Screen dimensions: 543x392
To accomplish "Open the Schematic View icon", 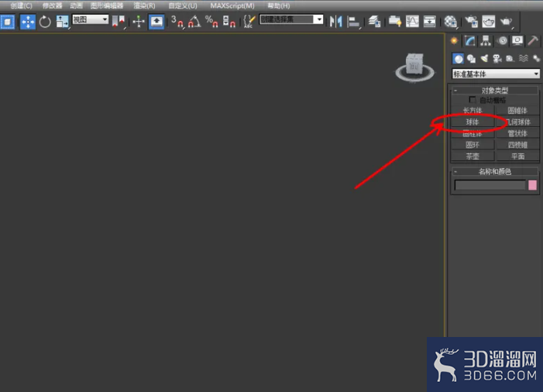I will (429, 22).
